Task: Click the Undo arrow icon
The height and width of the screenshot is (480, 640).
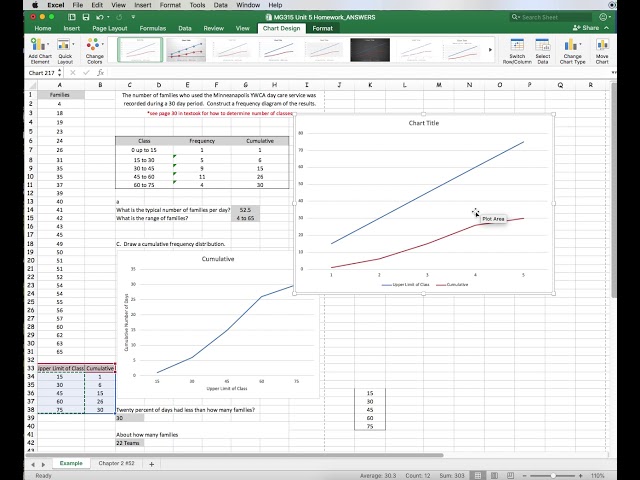Action: pos(100,17)
